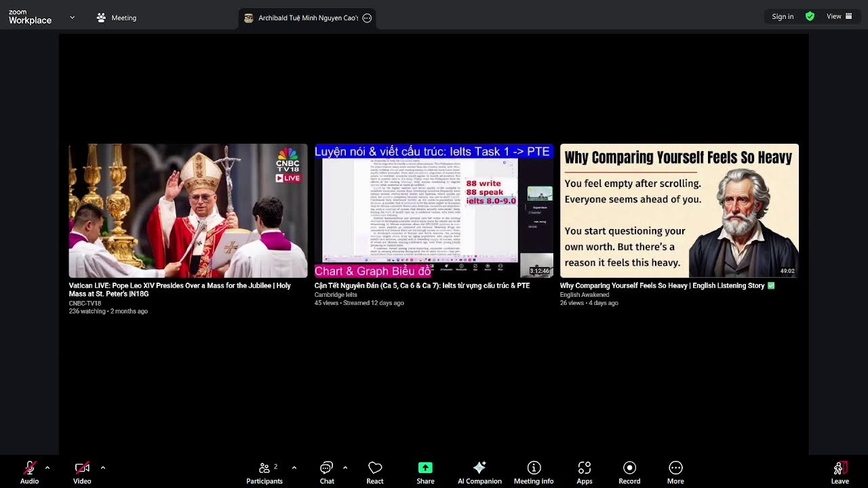Image resolution: width=868 pixels, height=488 pixels.
Task: Open the Vatican LIVE Pope Leo XIV thumbnail
Action: pyautogui.click(x=188, y=211)
